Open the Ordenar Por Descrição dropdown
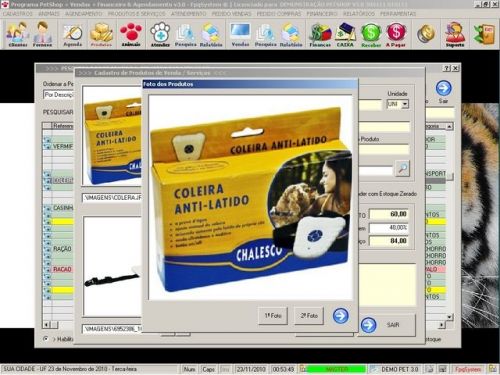Screen dimensions: 500x375 point(59,95)
